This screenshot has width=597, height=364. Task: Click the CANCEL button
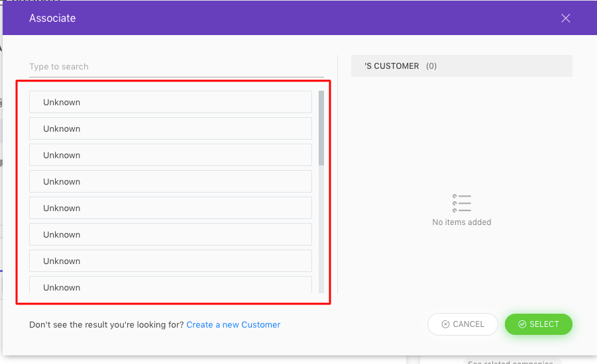(462, 324)
